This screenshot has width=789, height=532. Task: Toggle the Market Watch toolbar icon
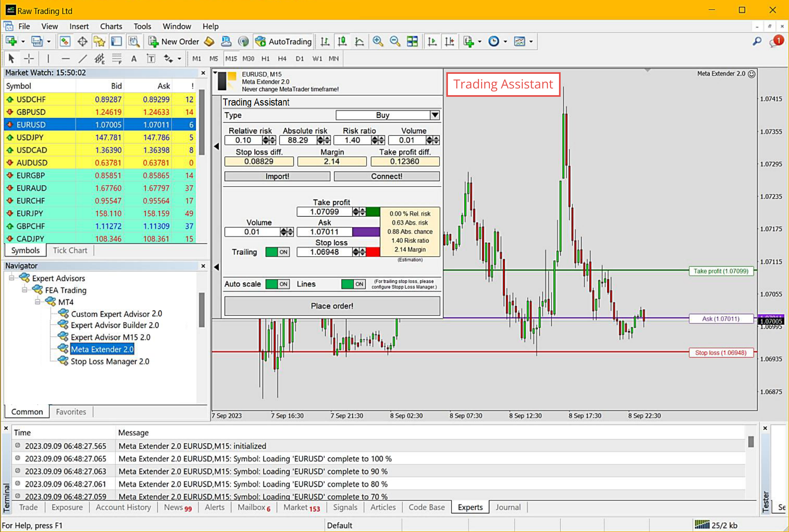tap(65, 41)
